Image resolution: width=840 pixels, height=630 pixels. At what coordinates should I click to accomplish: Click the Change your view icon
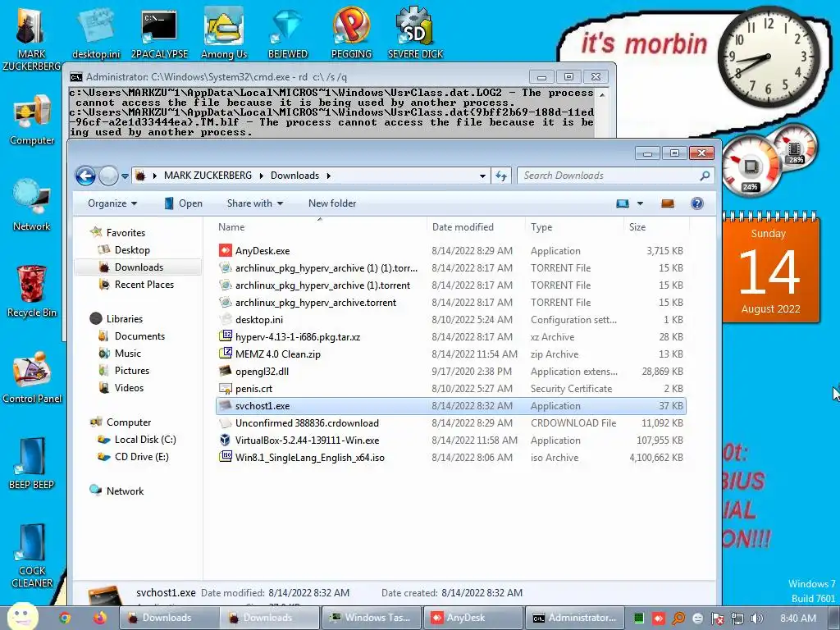(623, 203)
